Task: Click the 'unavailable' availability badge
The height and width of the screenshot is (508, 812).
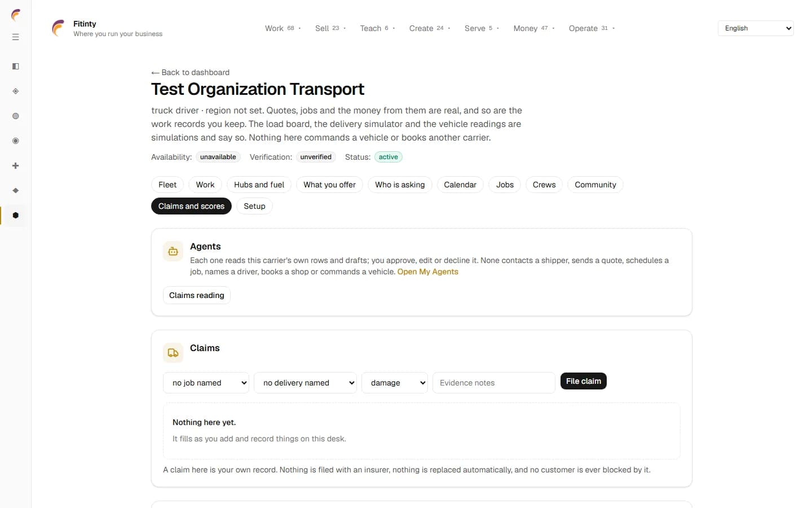Action: click(x=218, y=157)
